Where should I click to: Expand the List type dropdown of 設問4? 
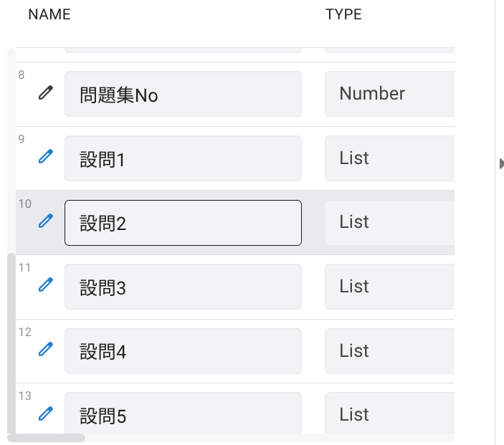pos(389,351)
